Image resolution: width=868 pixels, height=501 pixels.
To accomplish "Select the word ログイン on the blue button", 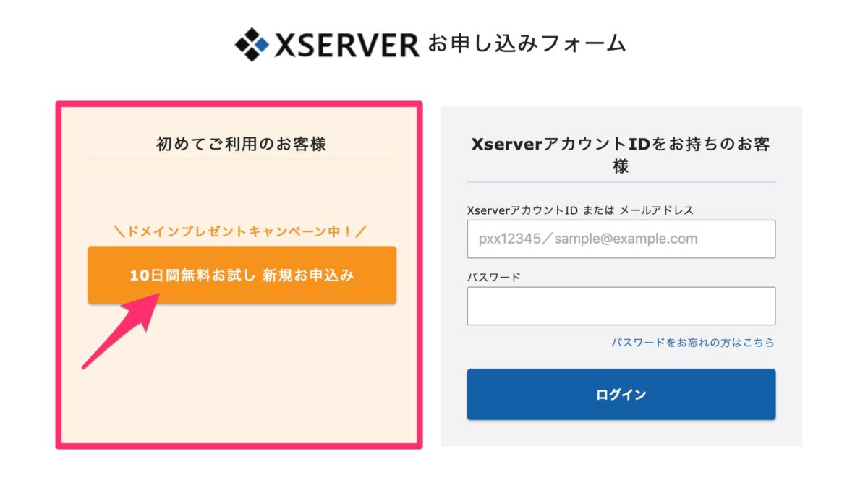I will [621, 395].
